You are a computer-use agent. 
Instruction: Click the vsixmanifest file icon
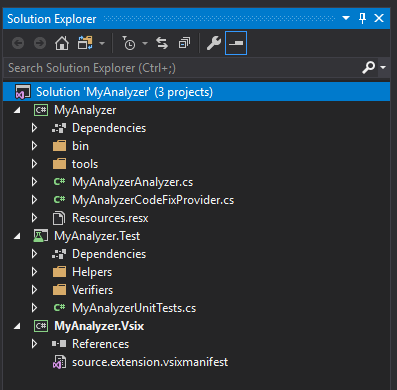[x=59, y=362]
